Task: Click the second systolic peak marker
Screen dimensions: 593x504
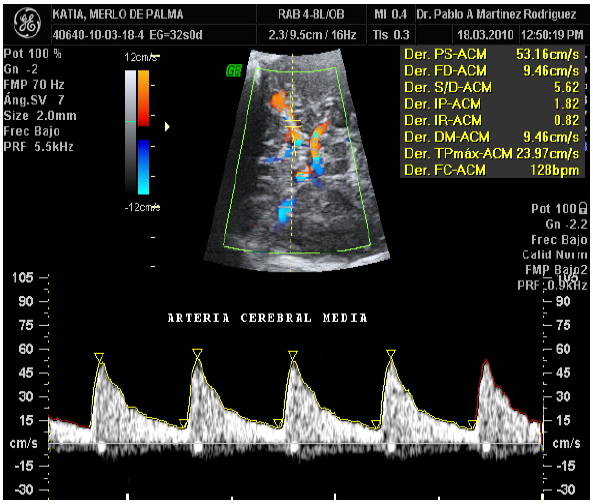Action: click(x=197, y=354)
